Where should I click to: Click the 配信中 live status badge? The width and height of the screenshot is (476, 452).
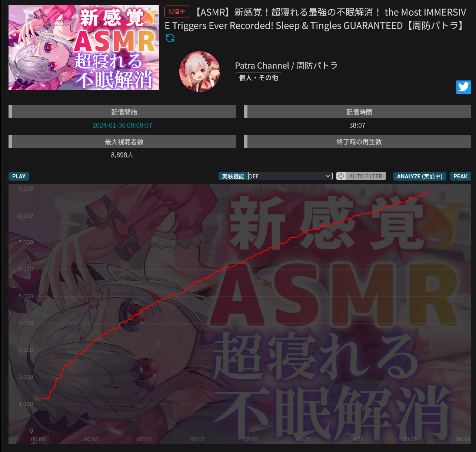[x=177, y=11]
